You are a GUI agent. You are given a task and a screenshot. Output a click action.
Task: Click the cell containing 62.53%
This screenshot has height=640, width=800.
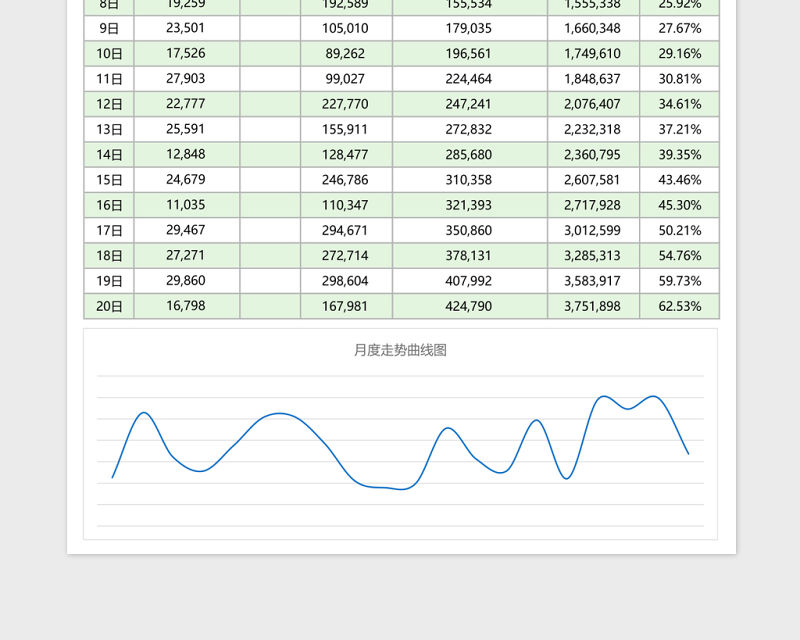(679, 306)
